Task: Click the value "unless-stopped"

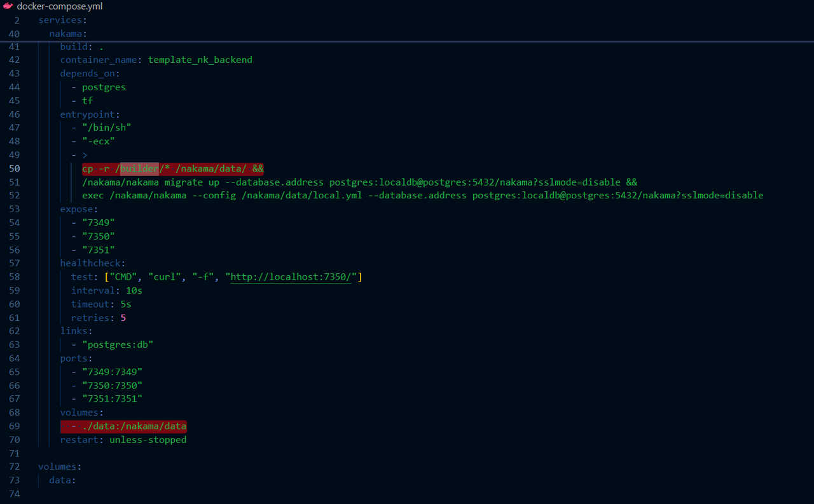Action: (148, 440)
